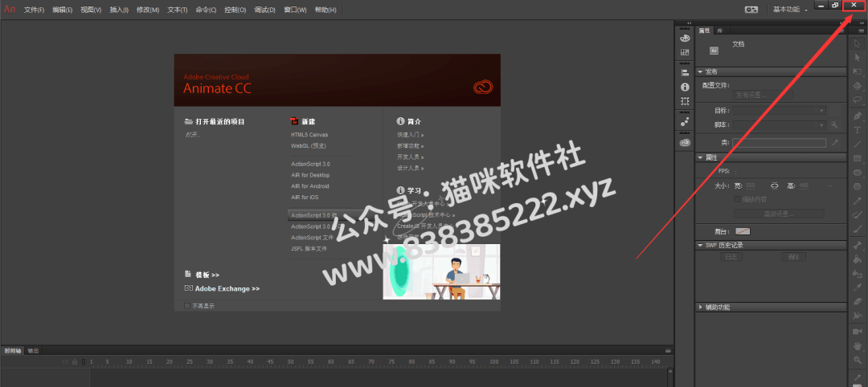This screenshot has height=387, width=868.
Task: Switch to the 库 tab
Action: [719, 31]
